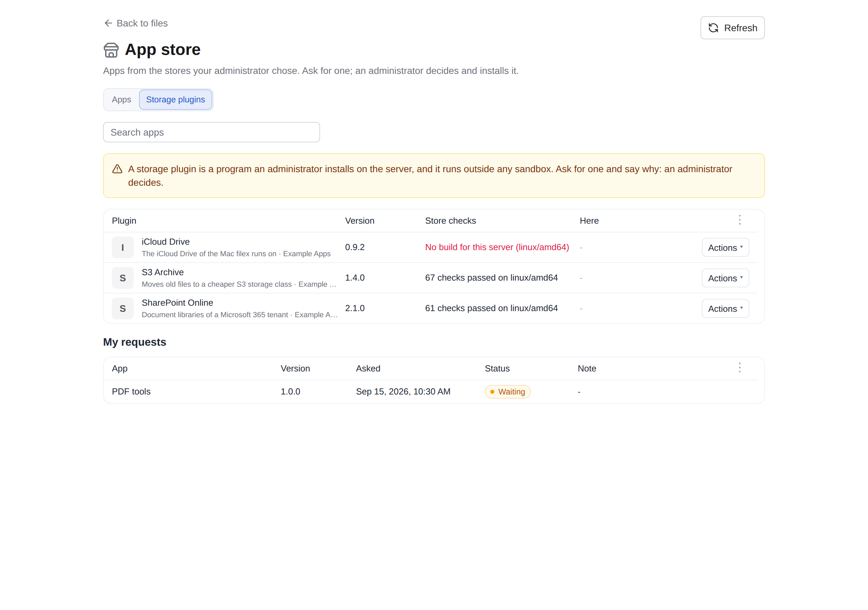Go back to files
Image resolution: width=868 pixels, height=610 pixels.
coord(136,23)
